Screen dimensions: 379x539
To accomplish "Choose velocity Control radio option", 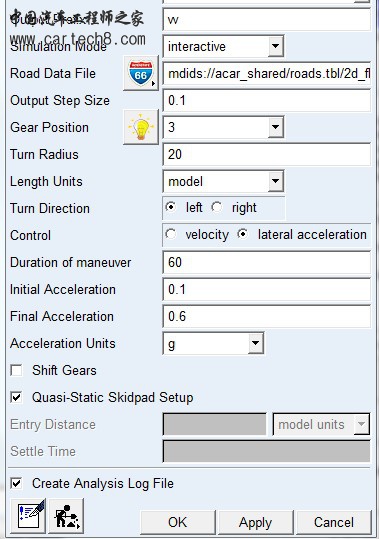I will [x=171, y=234].
